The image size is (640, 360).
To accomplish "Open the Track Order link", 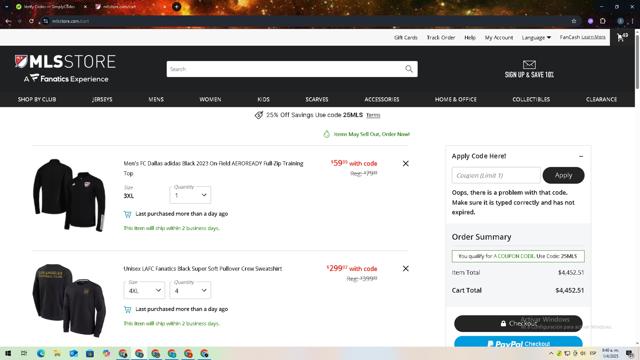I will pos(441,38).
